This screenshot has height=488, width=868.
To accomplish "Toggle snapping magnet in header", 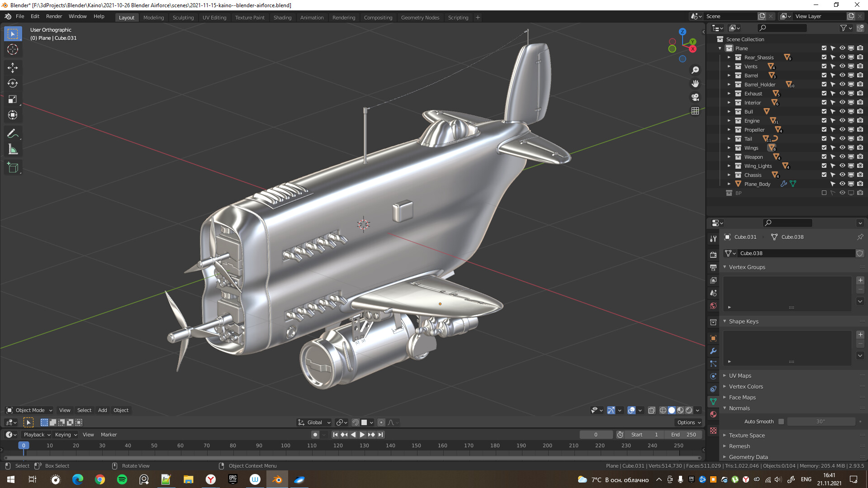I will (x=356, y=422).
